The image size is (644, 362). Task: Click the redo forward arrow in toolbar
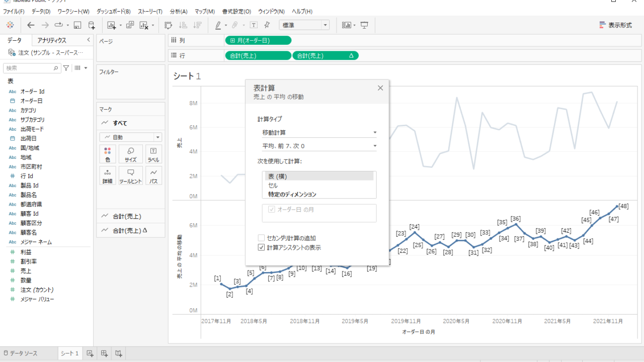point(45,25)
